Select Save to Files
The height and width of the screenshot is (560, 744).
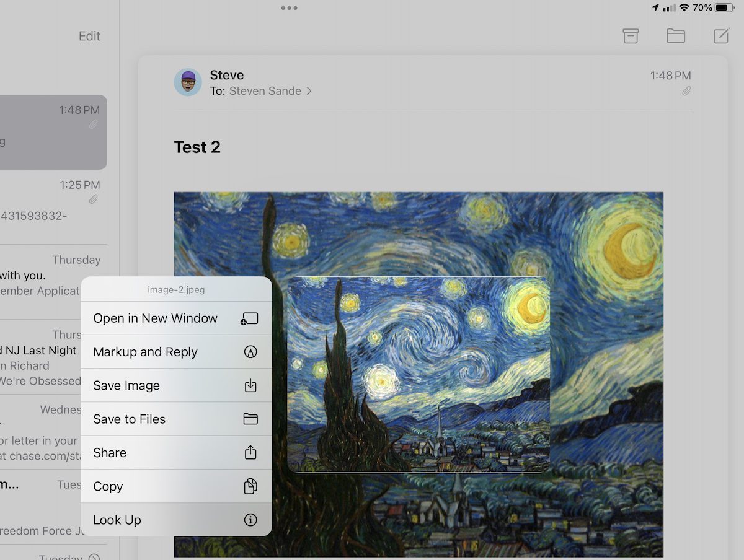(x=176, y=419)
